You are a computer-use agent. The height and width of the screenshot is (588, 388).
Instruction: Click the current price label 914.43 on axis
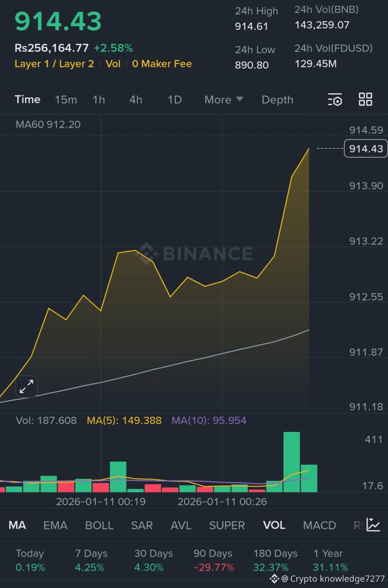366,148
